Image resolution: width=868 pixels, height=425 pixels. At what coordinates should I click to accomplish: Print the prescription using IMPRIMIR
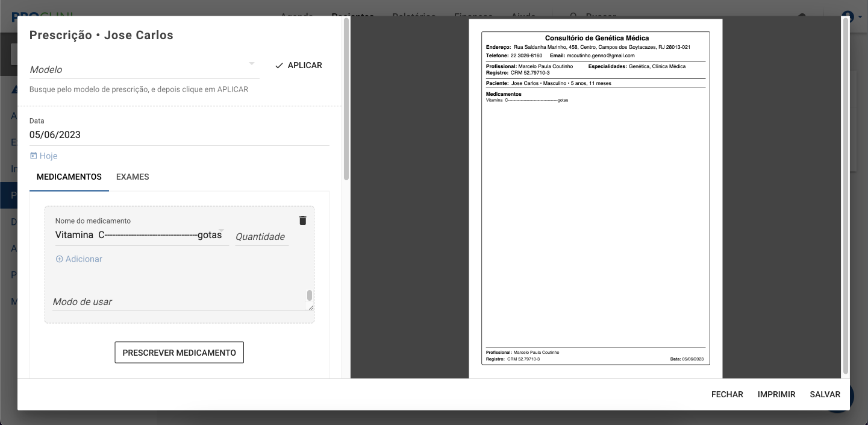776,395
